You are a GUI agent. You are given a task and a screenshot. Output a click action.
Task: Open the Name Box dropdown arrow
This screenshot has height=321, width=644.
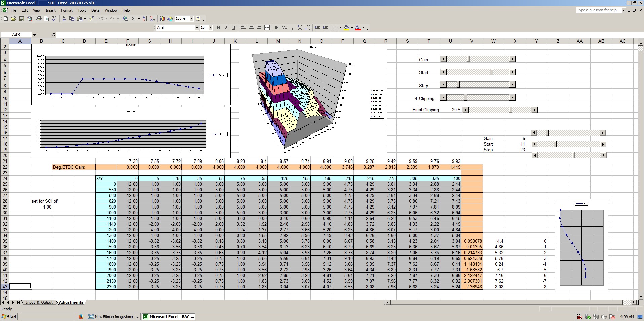coord(34,35)
